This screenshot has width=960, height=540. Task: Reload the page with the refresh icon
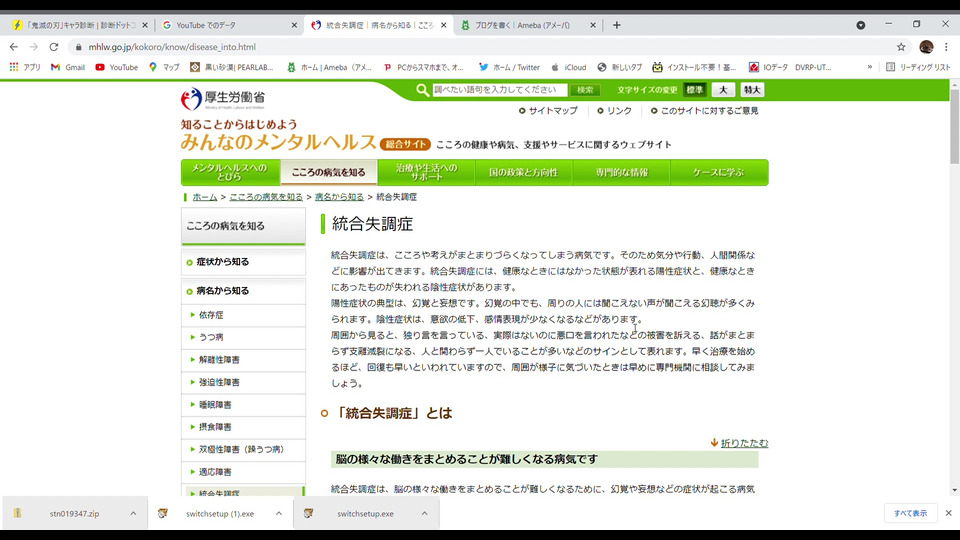click(54, 47)
